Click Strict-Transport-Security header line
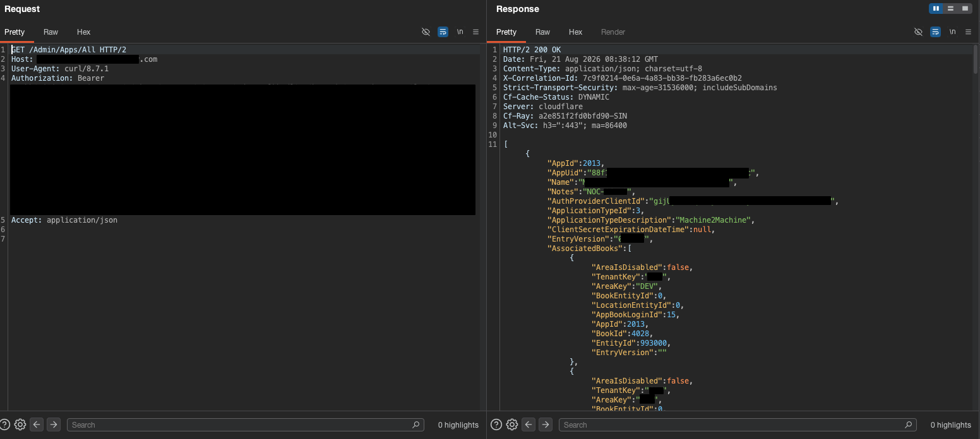 640,88
